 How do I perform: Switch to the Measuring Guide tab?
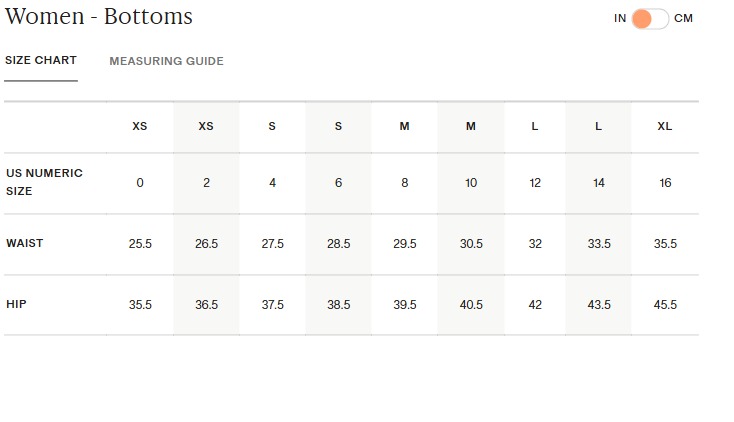pos(166,61)
